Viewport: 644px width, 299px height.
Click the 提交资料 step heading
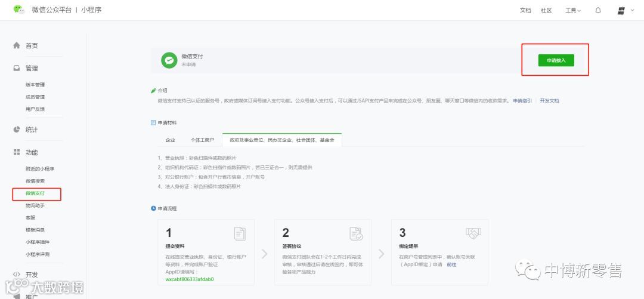(x=175, y=246)
